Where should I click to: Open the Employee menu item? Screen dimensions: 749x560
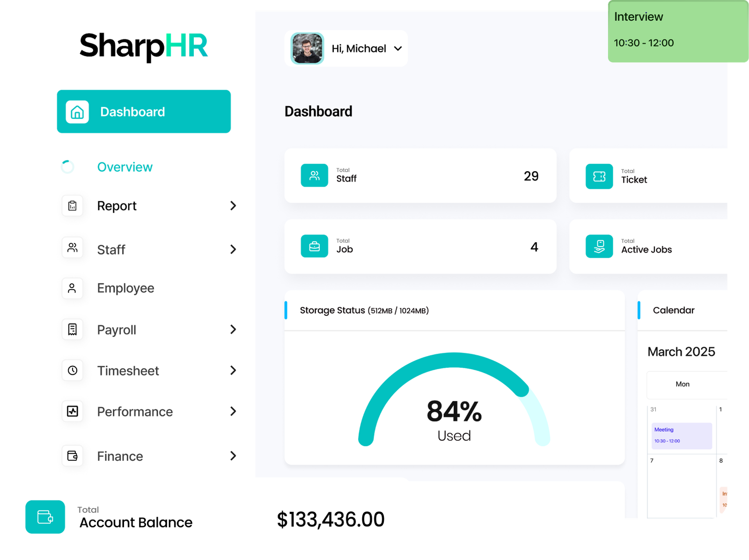tap(125, 288)
